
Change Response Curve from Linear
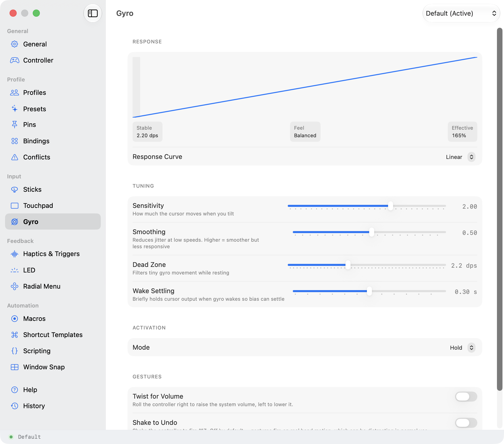[x=460, y=157]
